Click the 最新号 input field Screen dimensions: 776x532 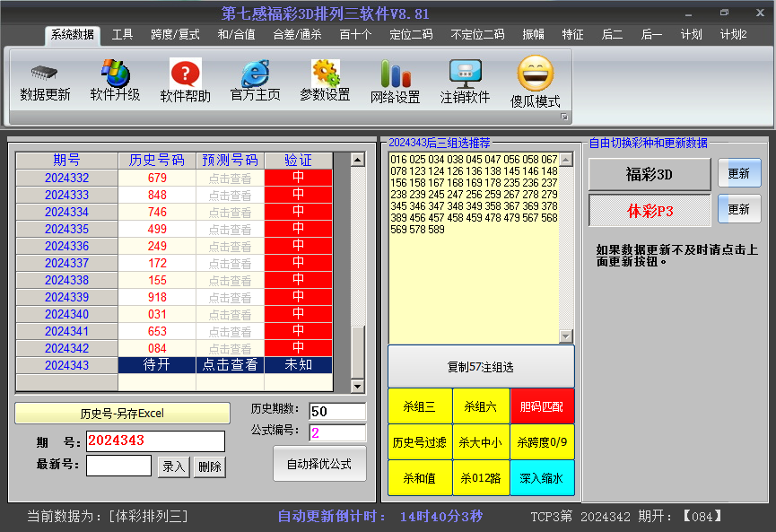pos(118,466)
